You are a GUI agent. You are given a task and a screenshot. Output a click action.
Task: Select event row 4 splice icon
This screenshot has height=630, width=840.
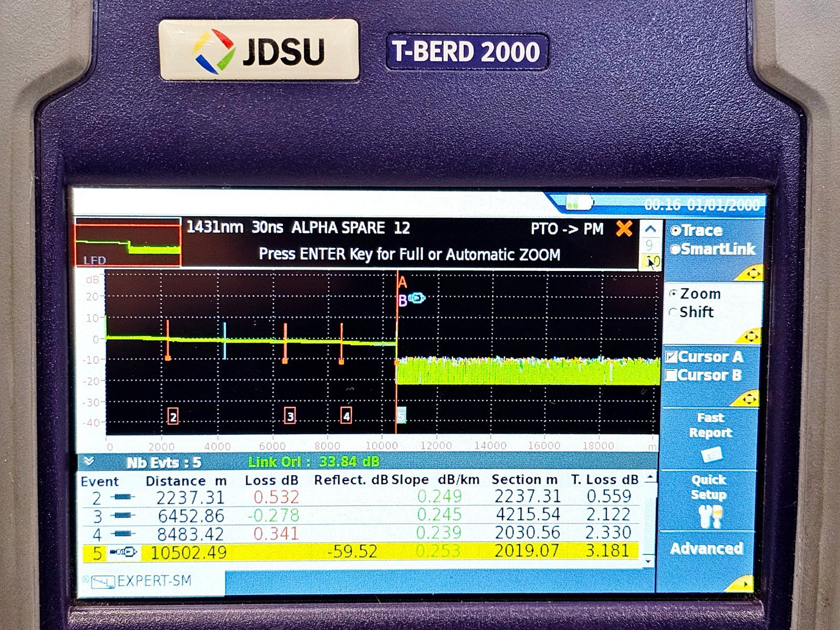[123, 534]
